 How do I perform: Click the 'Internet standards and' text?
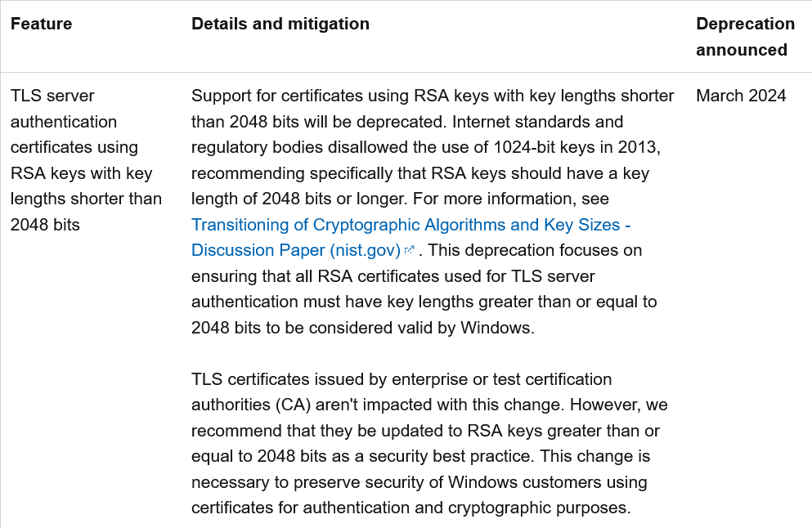click(x=537, y=122)
